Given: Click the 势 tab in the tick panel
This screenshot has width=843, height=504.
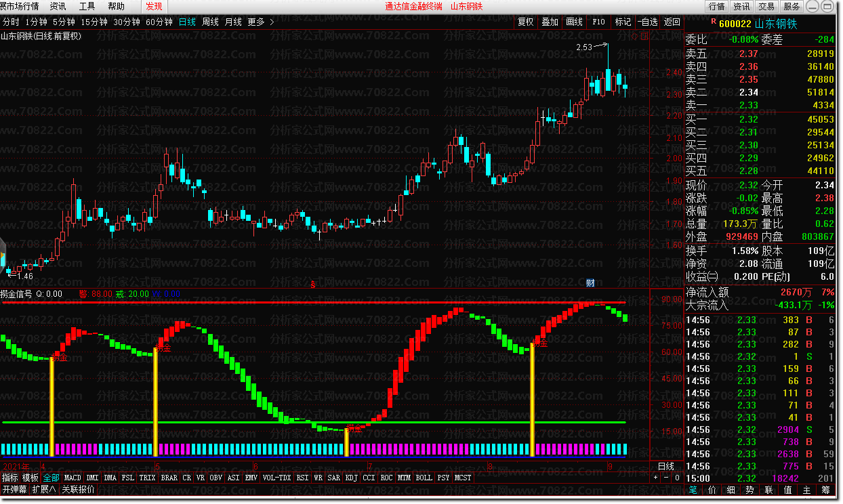Looking at the screenshot, I should [x=750, y=489].
